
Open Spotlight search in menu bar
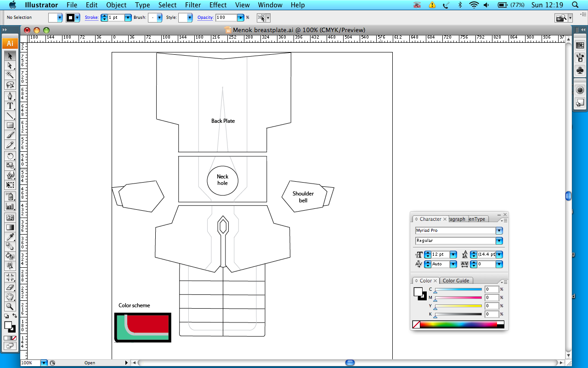click(x=575, y=5)
